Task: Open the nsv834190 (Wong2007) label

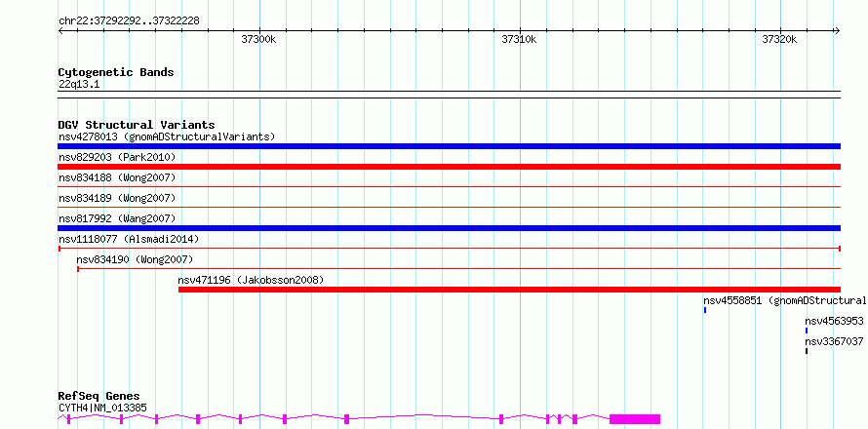Action: click(x=135, y=259)
